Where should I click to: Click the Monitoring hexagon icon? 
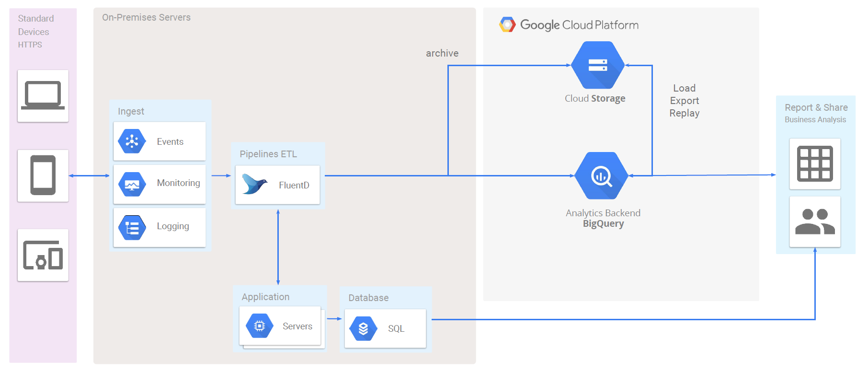[x=132, y=184]
